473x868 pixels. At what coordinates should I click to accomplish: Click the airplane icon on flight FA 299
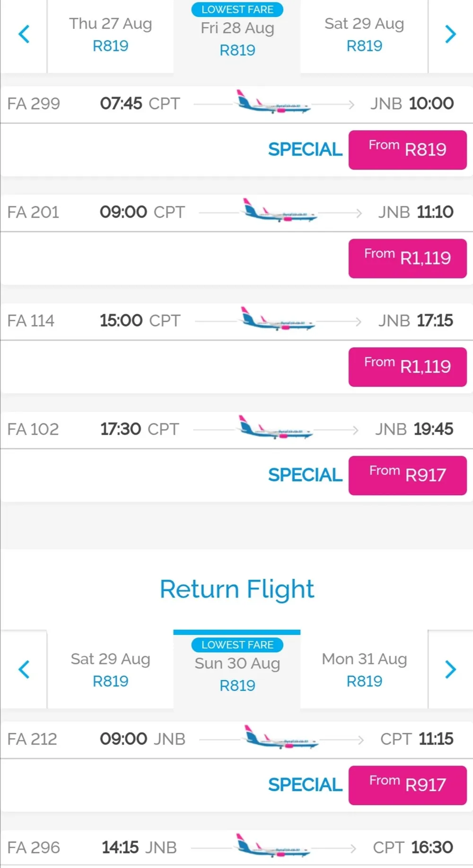273,102
